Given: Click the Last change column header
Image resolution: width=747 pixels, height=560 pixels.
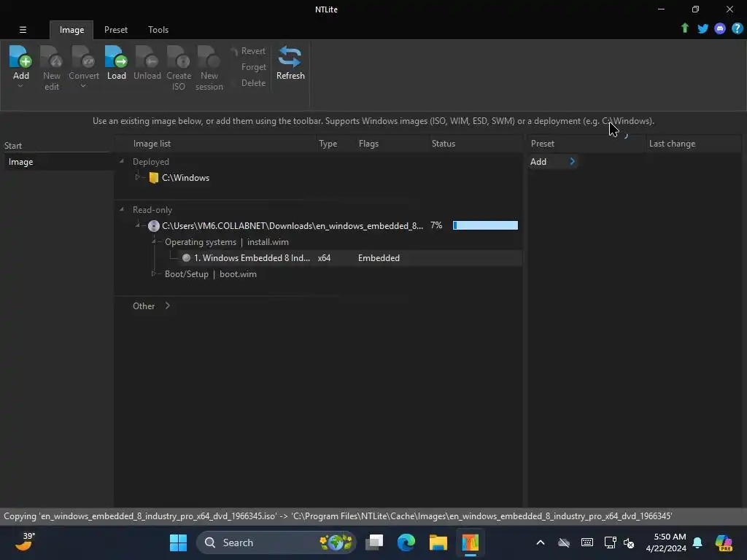Looking at the screenshot, I should (x=694, y=144).
